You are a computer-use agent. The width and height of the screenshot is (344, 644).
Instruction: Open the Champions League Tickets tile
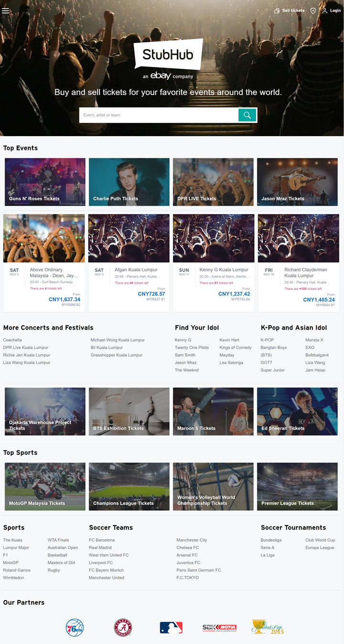tap(129, 486)
